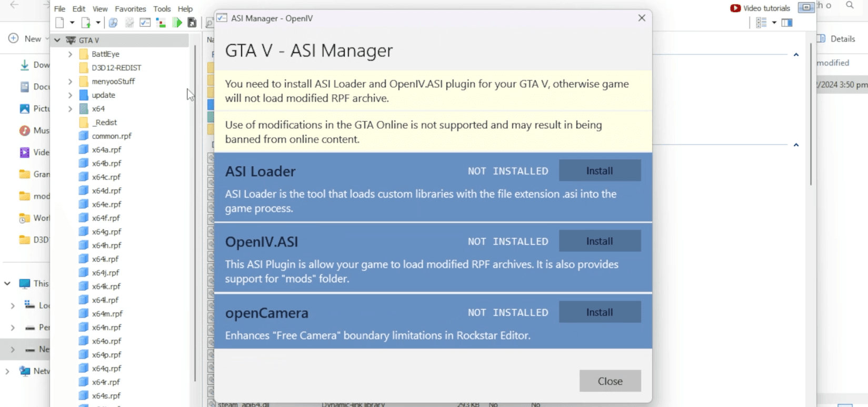868x407 pixels.
Task: Click the window-mode icon next to Video tutorials
Action: (x=806, y=8)
